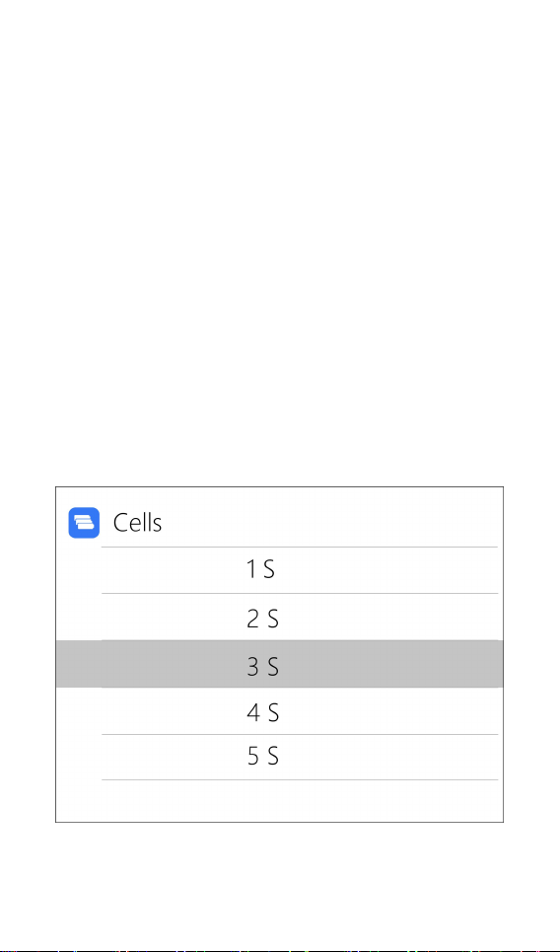Click the white area above the Cells panel

(280, 243)
